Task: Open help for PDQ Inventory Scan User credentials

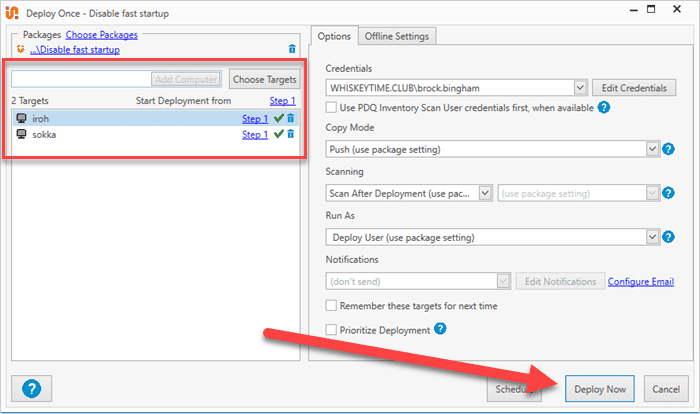Action: (604, 107)
